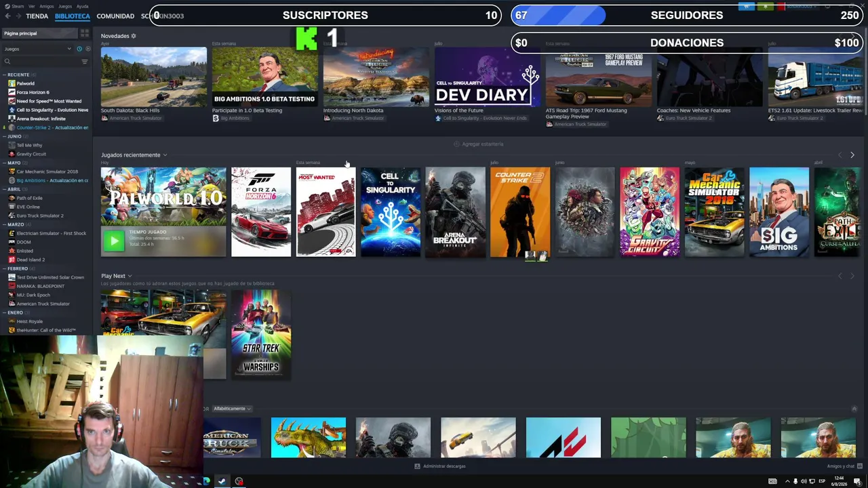Click the EVE Online list icon
868x488 pixels.
point(12,207)
